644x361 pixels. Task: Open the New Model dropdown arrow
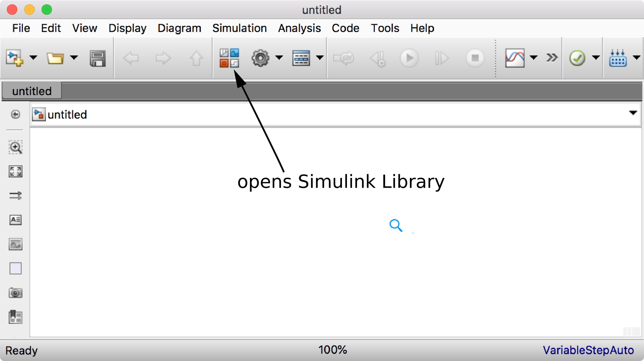click(33, 58)
